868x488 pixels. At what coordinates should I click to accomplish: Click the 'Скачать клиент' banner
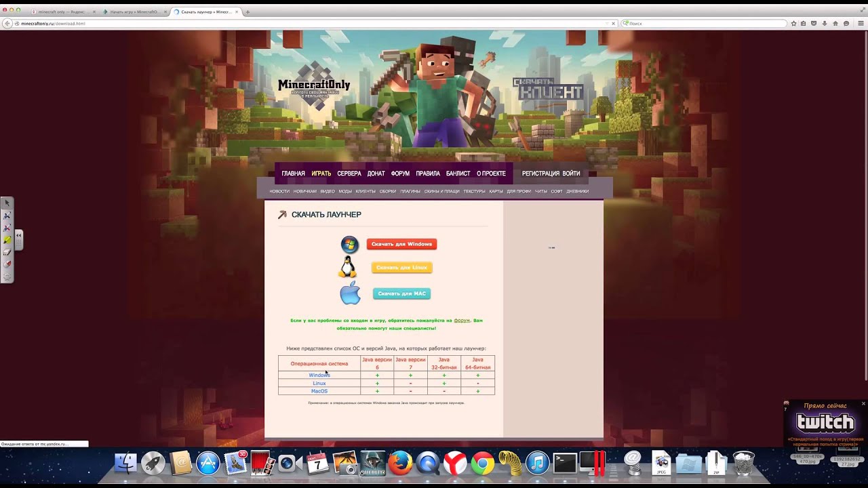tap(548, 89)
